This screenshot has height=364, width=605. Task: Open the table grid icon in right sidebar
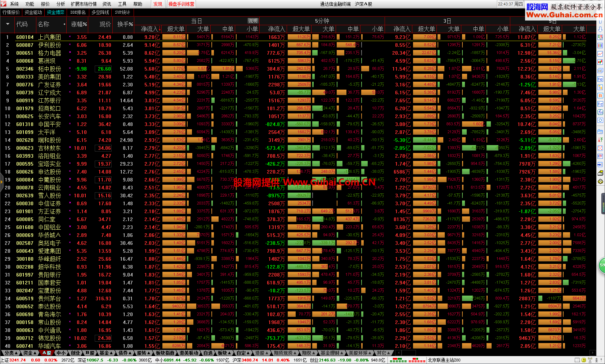[x=600, y=46]
